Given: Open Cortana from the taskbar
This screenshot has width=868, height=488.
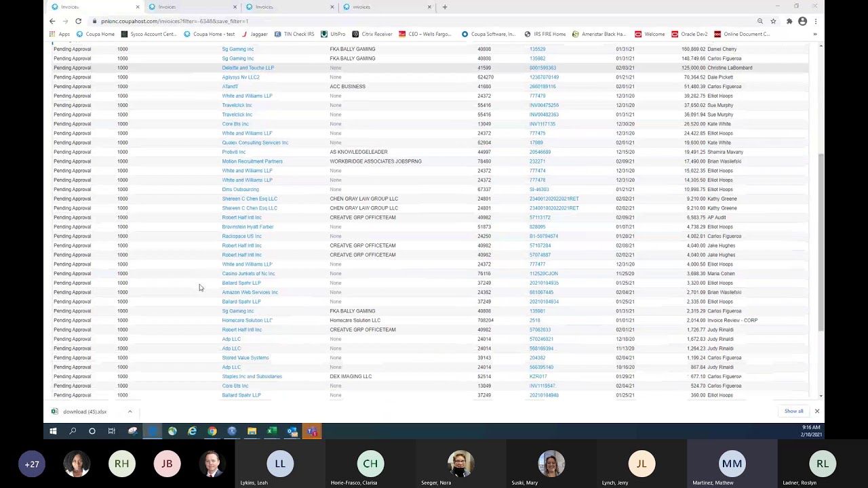Looking at the screenshot, I should pos(92,431).
